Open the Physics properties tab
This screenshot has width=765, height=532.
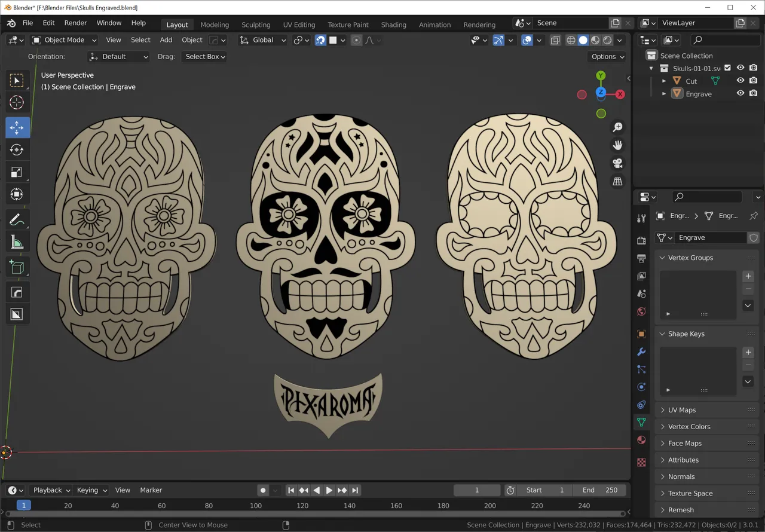[641, 387]
